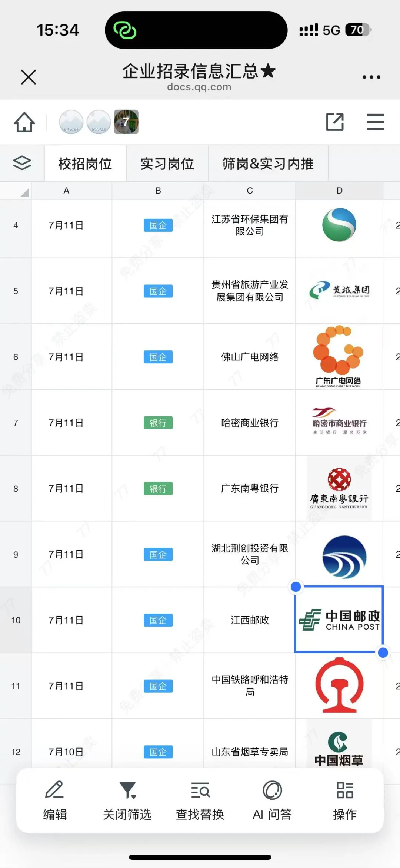
Task: Tap the 中国烟草 logo image
Action: (339, 749)
